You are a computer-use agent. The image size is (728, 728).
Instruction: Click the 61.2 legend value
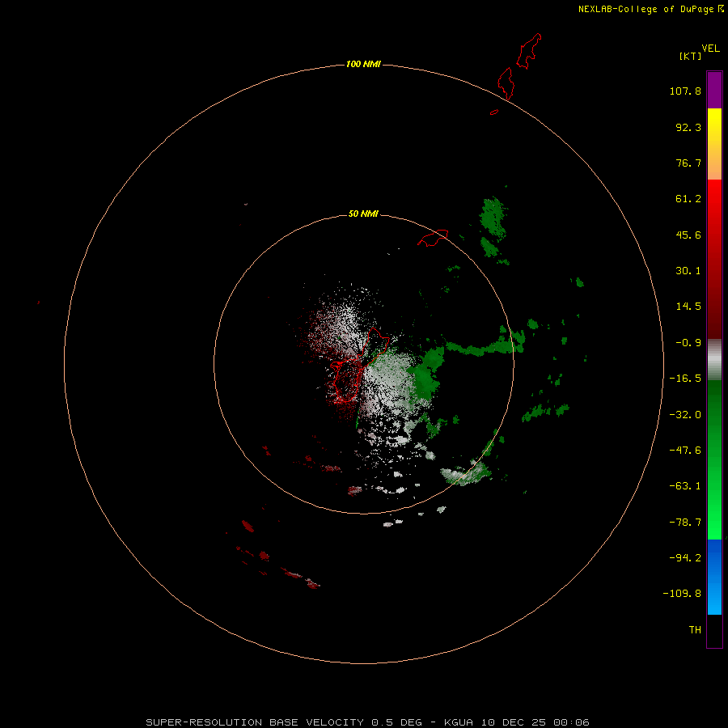click(x=688, y=199)
